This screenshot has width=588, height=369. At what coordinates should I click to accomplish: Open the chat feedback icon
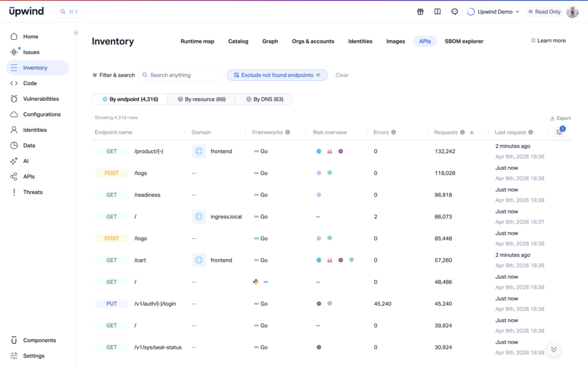click(x=455, y=11)
